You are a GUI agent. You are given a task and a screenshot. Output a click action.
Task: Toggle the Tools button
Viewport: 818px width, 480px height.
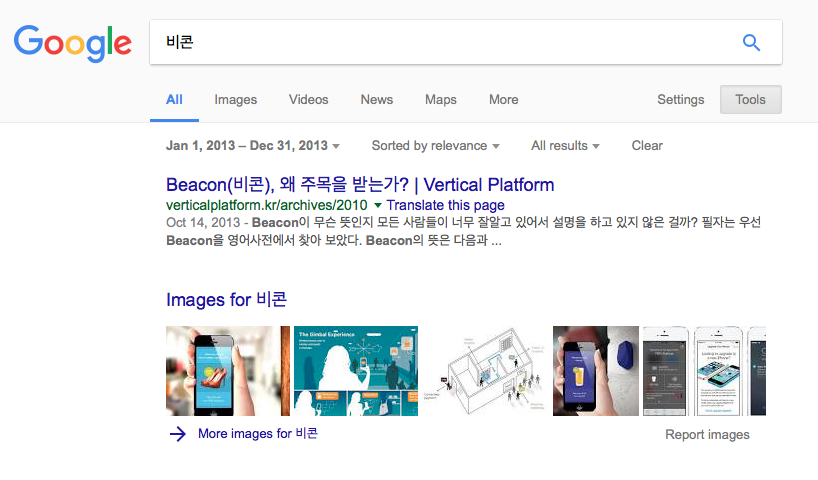751,100
